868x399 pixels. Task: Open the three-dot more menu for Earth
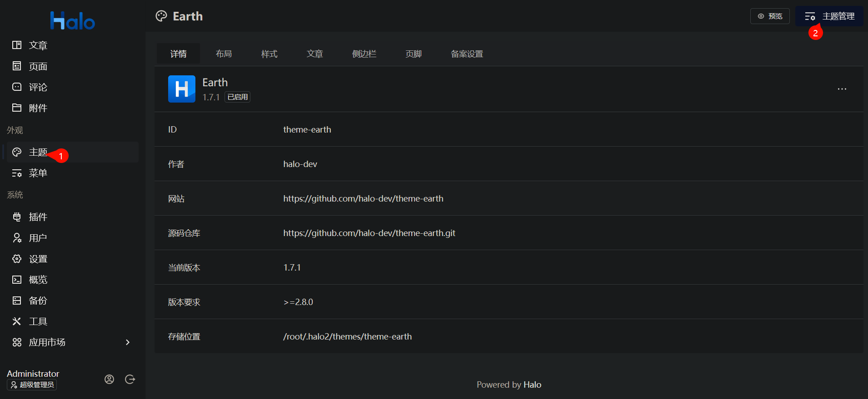pos(842,89)
